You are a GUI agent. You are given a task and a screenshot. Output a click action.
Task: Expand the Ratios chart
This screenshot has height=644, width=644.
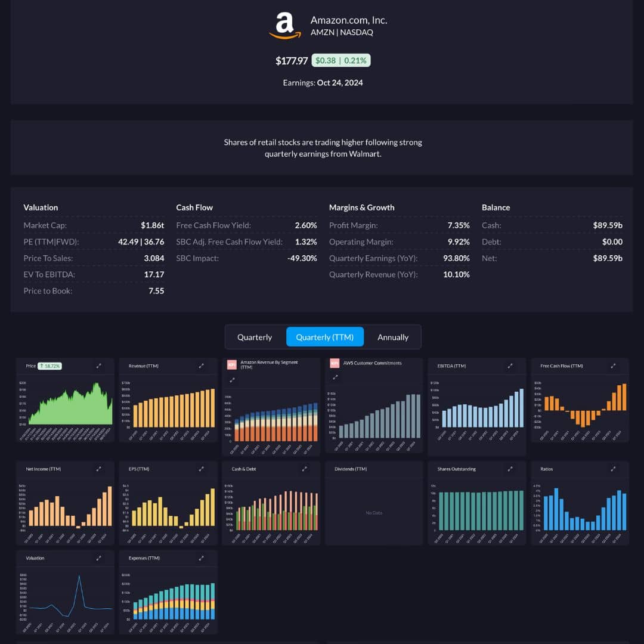613,469
